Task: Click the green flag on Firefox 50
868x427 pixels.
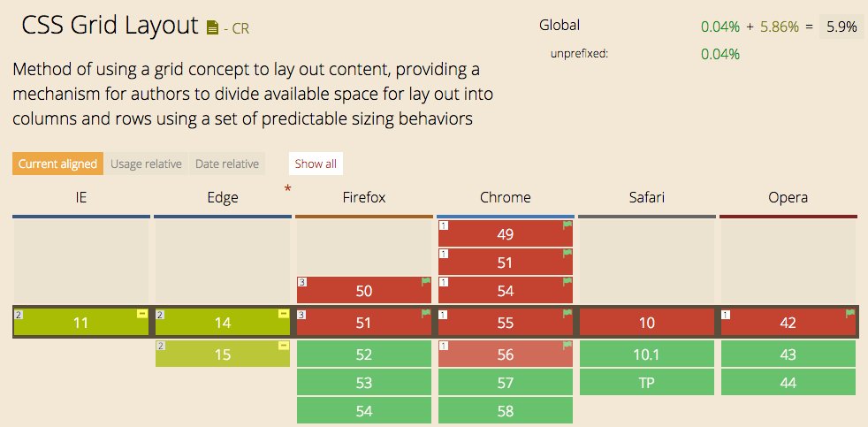Action: click(426, 282)
